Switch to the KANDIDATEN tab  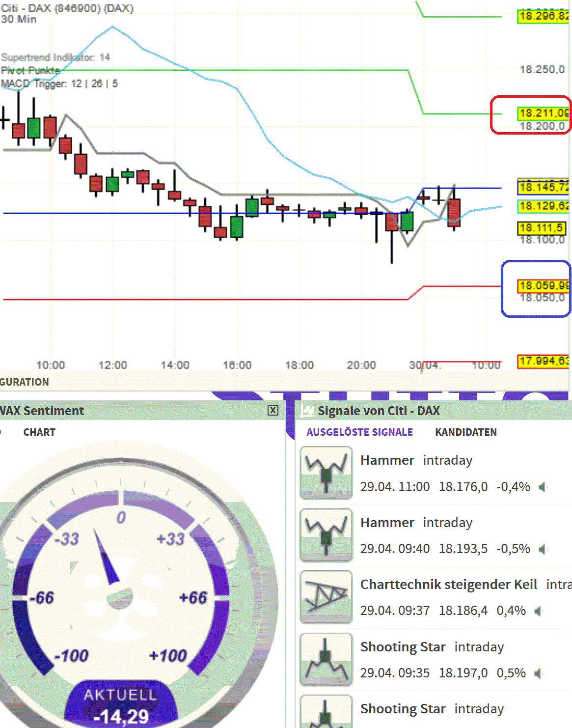466,432
